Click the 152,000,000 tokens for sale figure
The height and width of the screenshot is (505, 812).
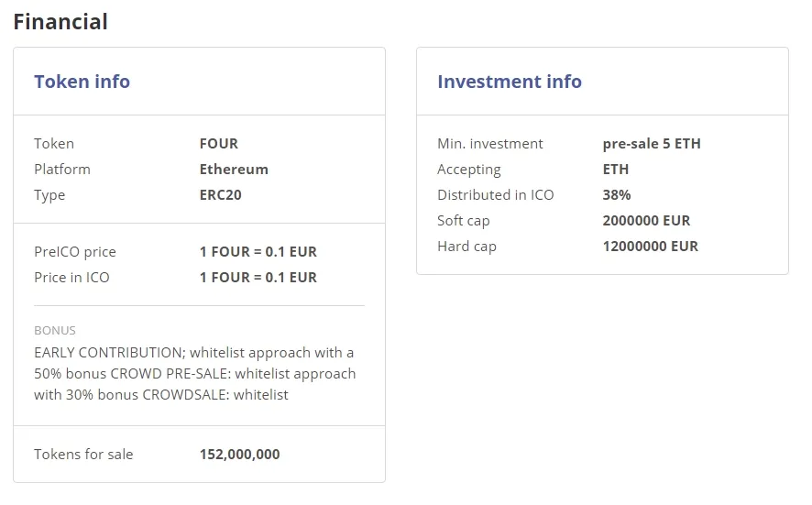click(240, 455)
